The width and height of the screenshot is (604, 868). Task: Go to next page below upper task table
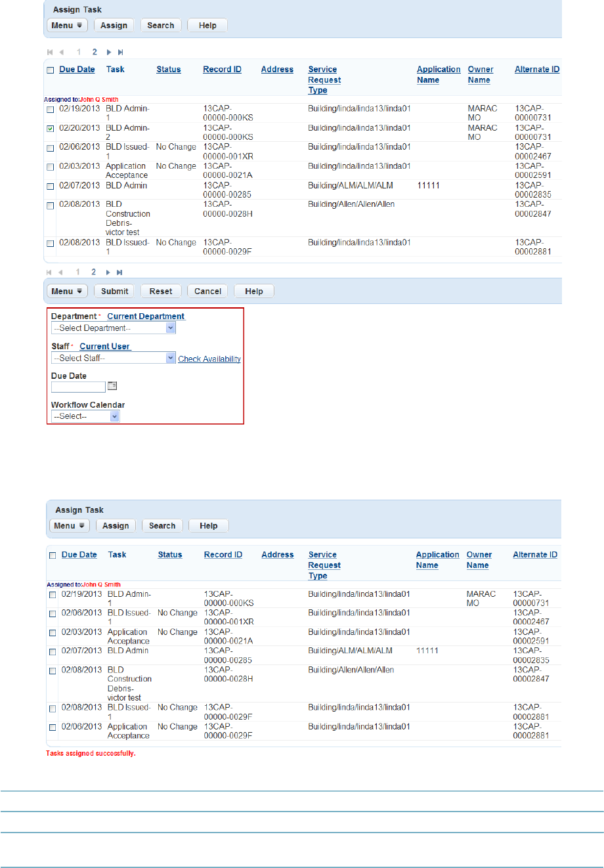coord(109,272)
